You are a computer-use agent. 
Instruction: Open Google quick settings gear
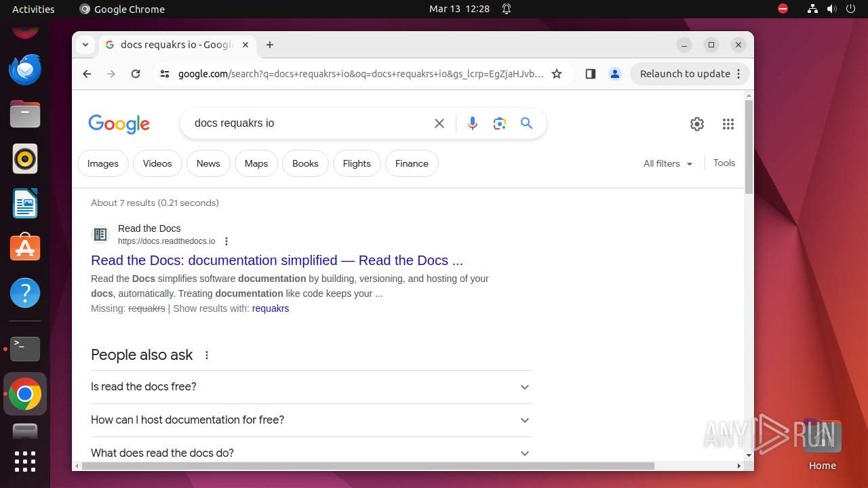tap(697, 124)
